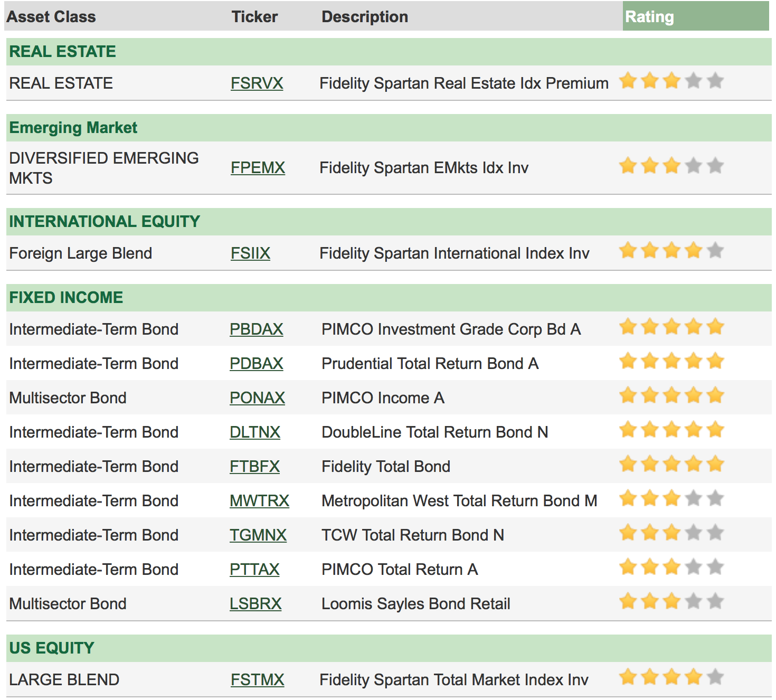Screen dimensions: 776x700
Task: Click 'REAL ESTATE' cell in the FSRVX row
Action: [61, 83]
